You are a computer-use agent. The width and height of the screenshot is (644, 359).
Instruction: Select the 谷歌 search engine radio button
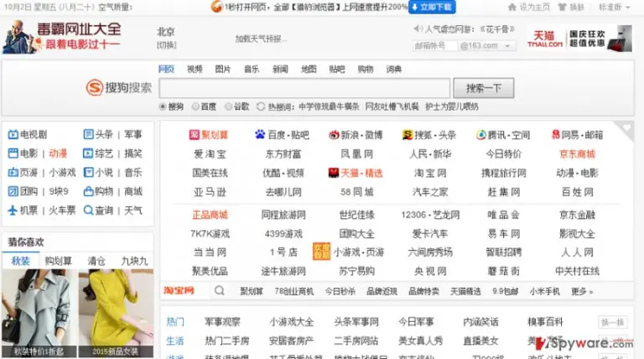click(x=228, y=107)
